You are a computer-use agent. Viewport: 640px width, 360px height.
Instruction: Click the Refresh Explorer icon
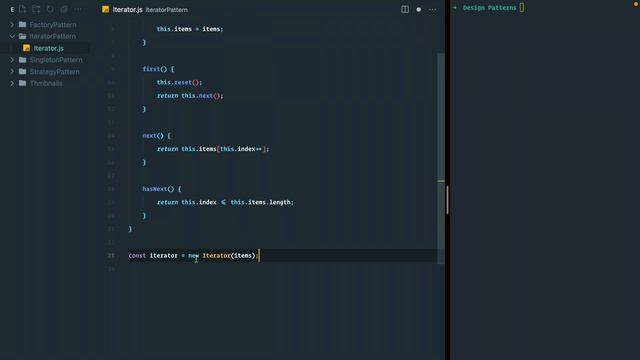click(x=50, y=9)
